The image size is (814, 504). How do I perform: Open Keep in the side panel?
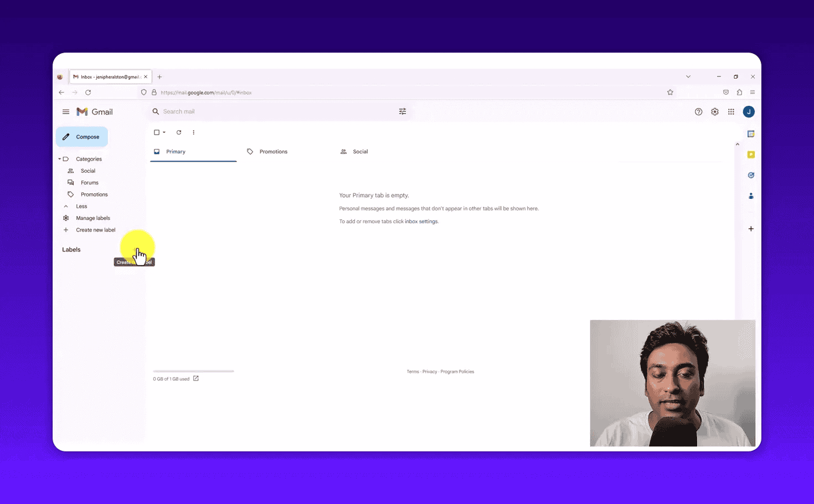tap(751, 155)
